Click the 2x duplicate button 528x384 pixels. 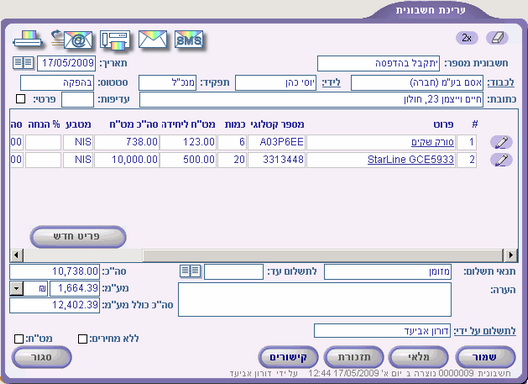click(x=467, y=38)
